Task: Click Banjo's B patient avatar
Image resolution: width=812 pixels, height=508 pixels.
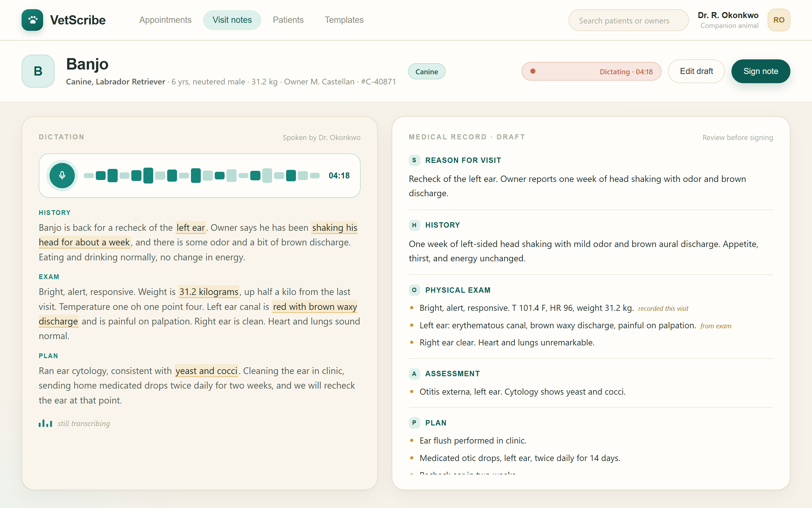Action: [x=38, y=71]
